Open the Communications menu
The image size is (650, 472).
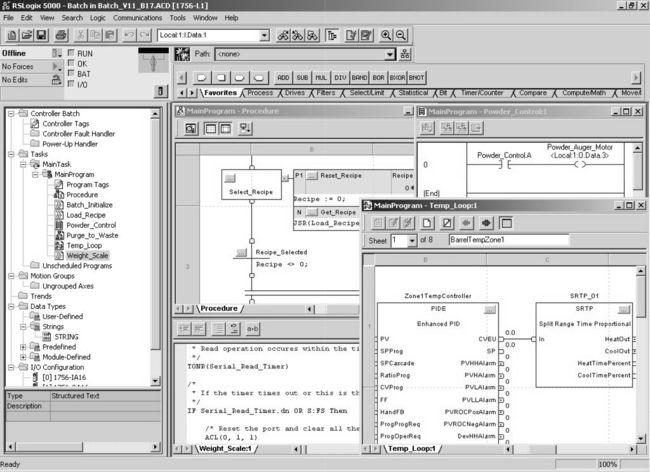point(138,18)
